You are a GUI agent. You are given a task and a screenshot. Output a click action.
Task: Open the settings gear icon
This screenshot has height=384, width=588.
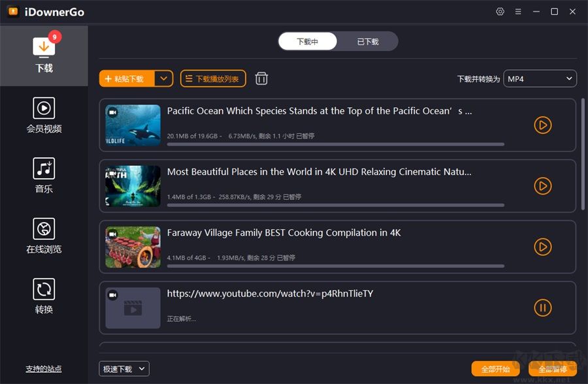pos(500,12)
